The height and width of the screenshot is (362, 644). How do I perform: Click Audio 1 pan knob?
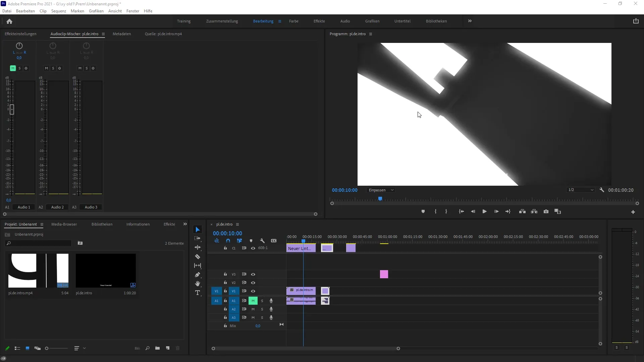[19, 46]
